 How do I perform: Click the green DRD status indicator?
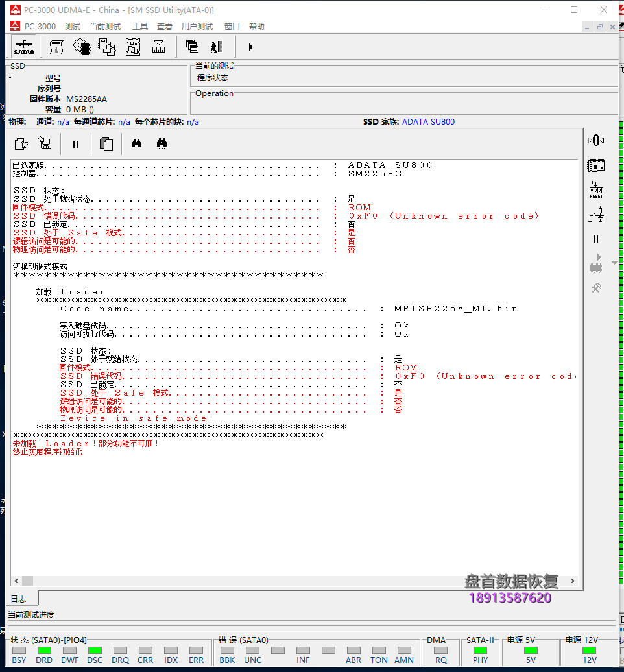tap(44, 650)
